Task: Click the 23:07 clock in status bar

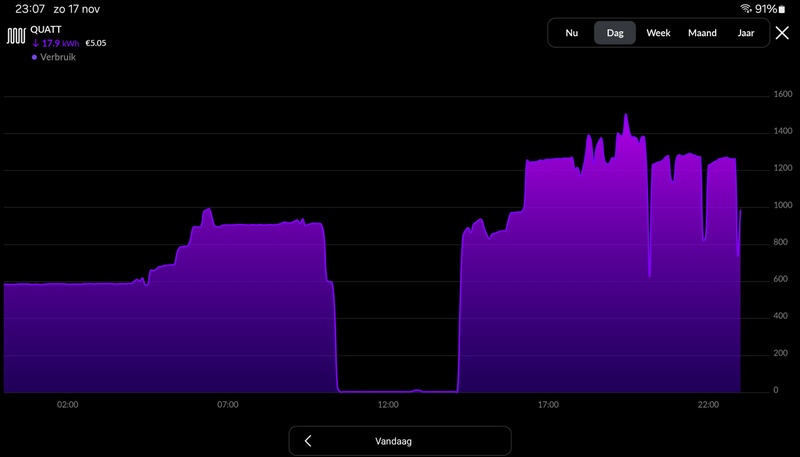Action: tap(30, 9)
